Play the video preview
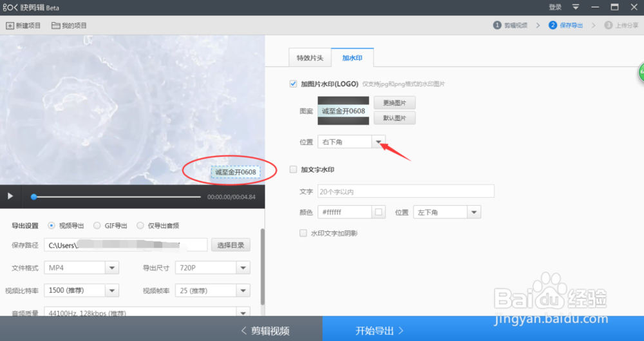 click(x=10, y=196)
